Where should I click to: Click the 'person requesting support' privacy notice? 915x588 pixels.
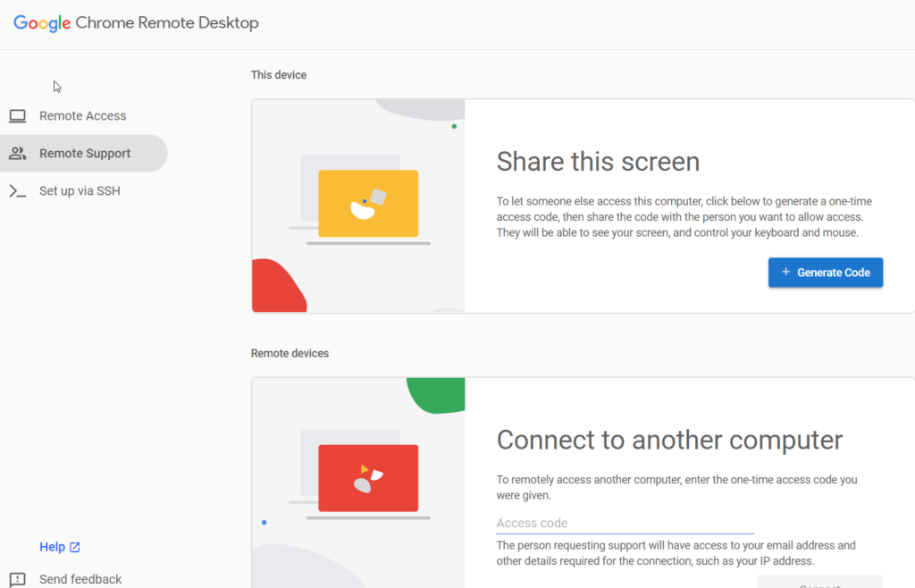coord(676,553)
